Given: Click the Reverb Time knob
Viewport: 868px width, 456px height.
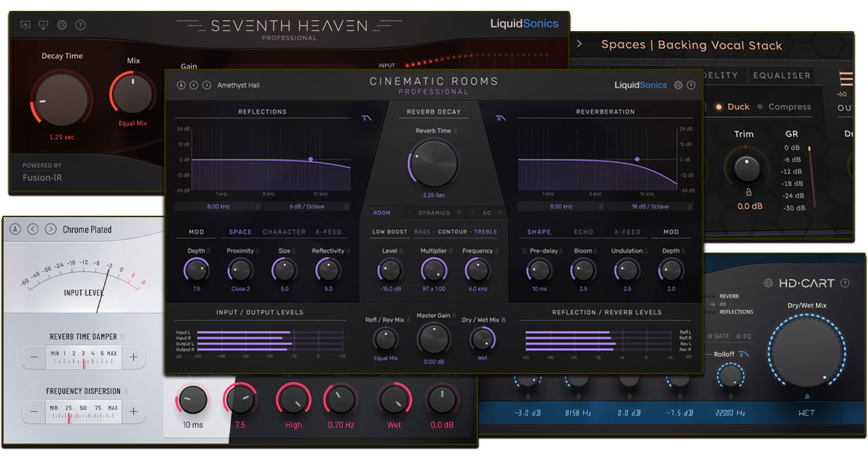Looking at the screenshot, I should [433, 161].
